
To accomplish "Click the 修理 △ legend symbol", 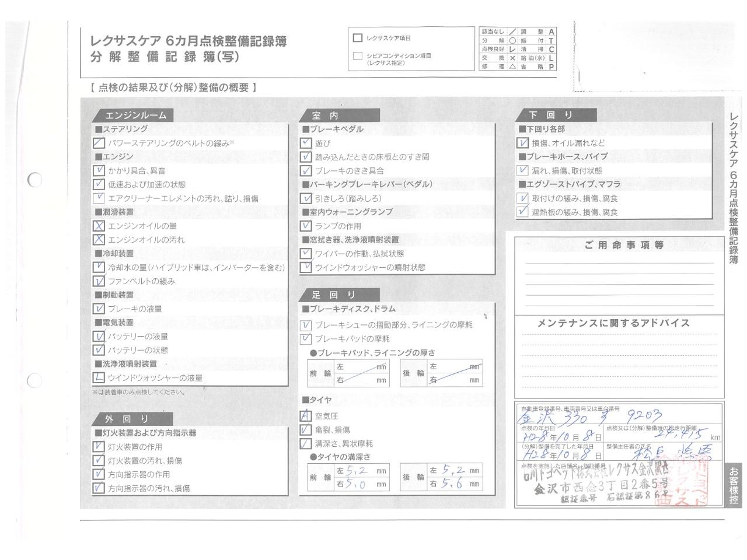I will pos(512,67).
